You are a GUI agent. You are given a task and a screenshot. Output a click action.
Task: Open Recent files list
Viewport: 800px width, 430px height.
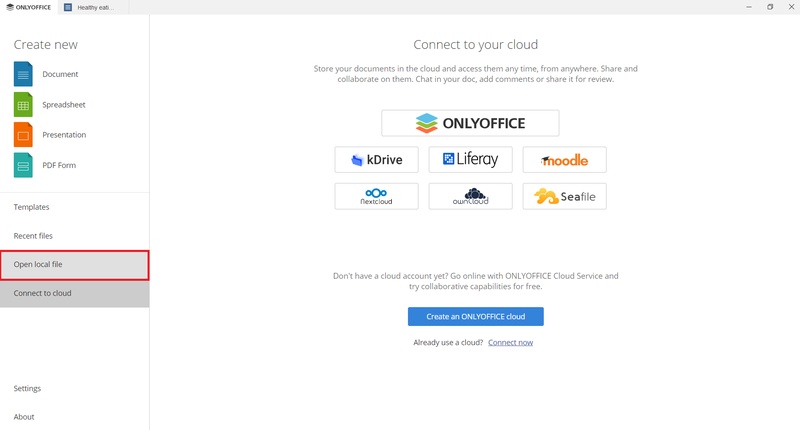point(74,236)
